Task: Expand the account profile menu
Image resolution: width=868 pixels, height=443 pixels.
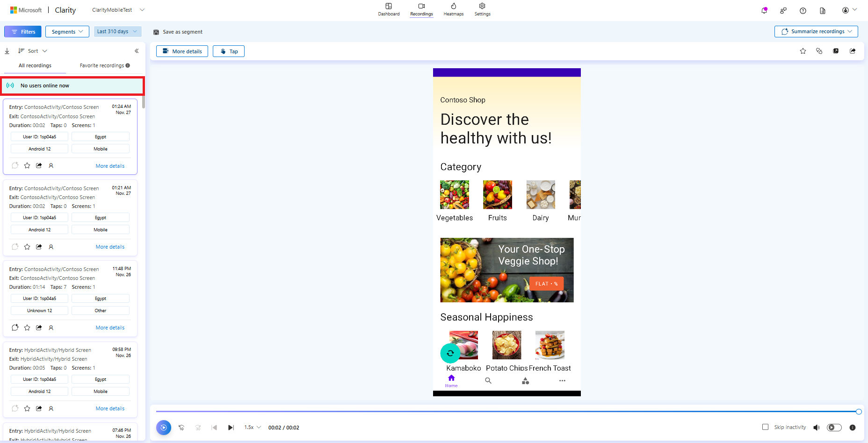Action: click(x=849, y=10)
